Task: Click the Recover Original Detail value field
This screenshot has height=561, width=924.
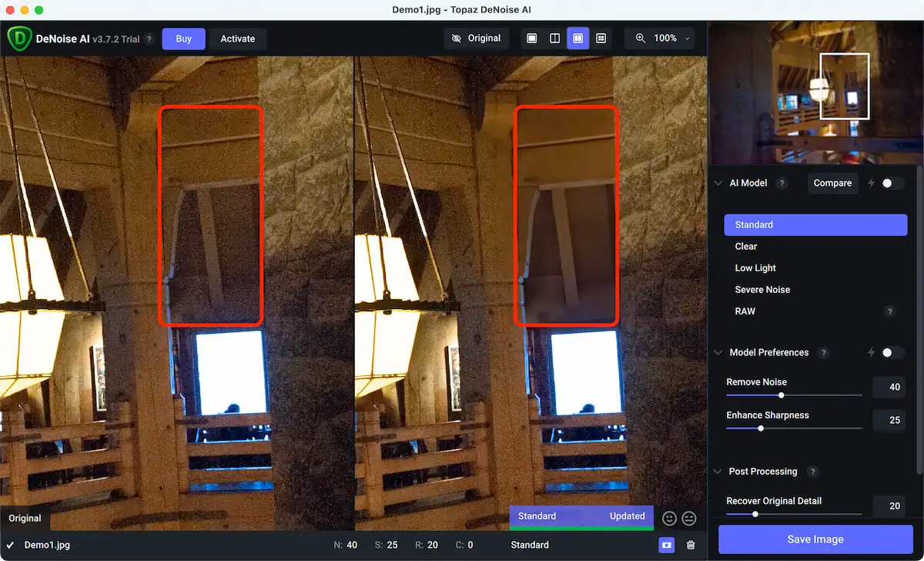Action: point(889,506)
